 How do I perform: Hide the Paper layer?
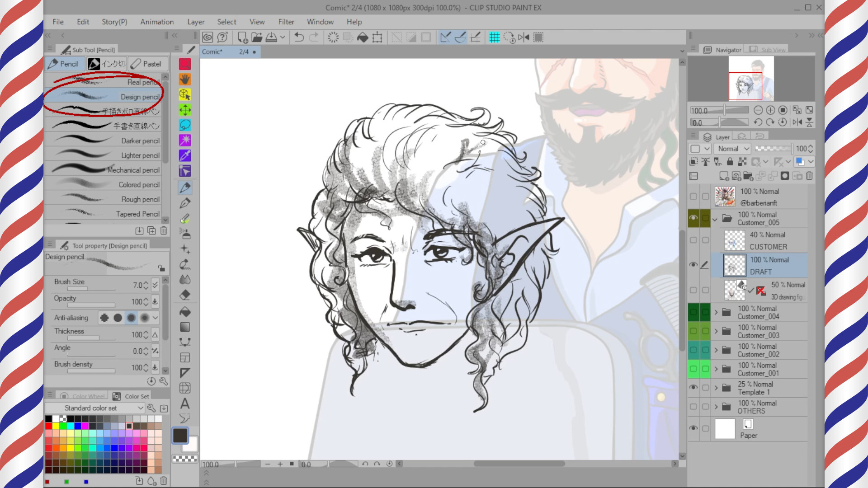tap(693, 428)
